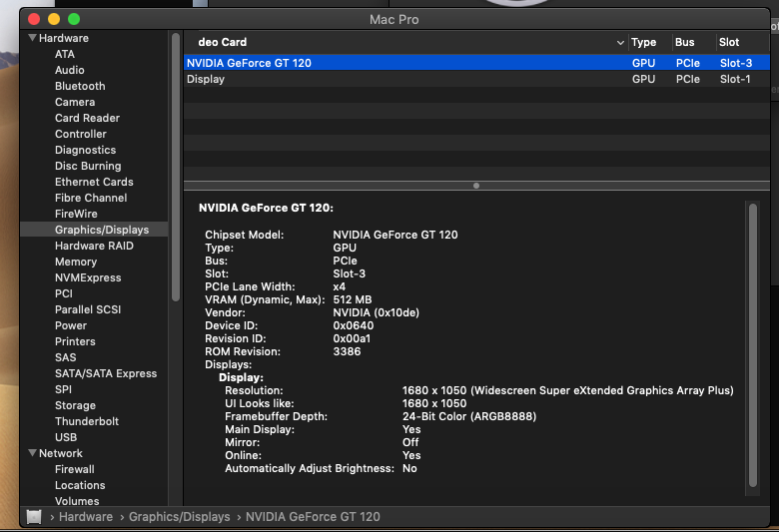779x532 pixels.
Task: Click the Hardware category label
Action: click(x=64, y=38)
